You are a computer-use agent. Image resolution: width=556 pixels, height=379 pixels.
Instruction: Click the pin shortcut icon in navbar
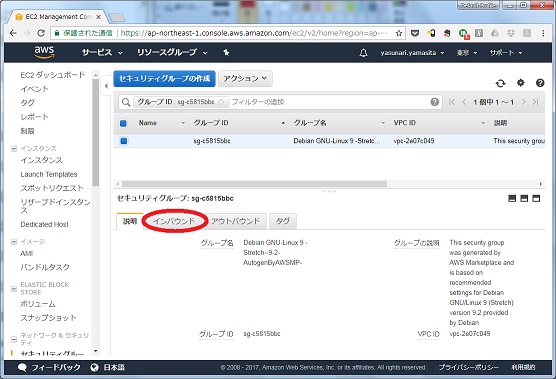[226, 52]
